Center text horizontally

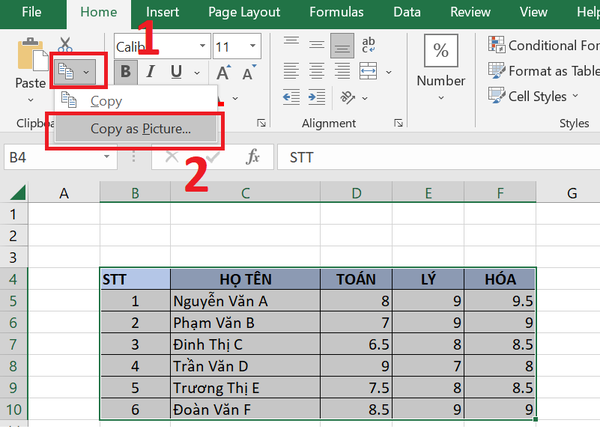[x=316, y=71]
